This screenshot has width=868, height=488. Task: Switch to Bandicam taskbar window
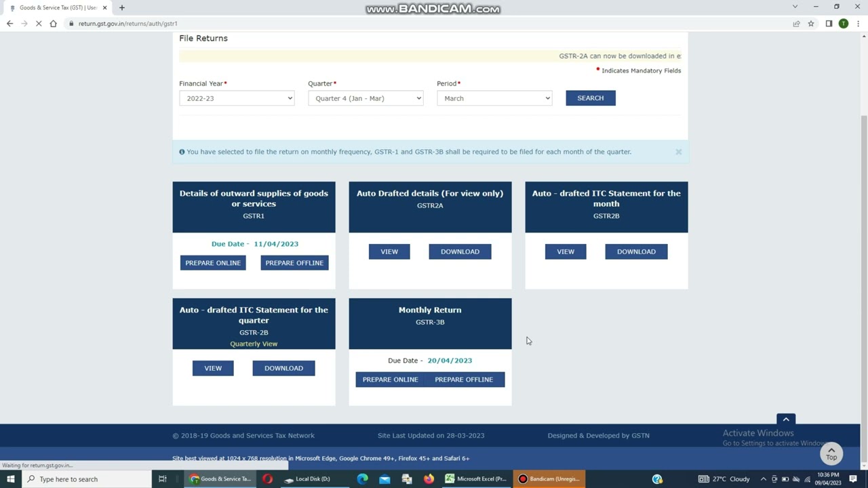point(548,479)
